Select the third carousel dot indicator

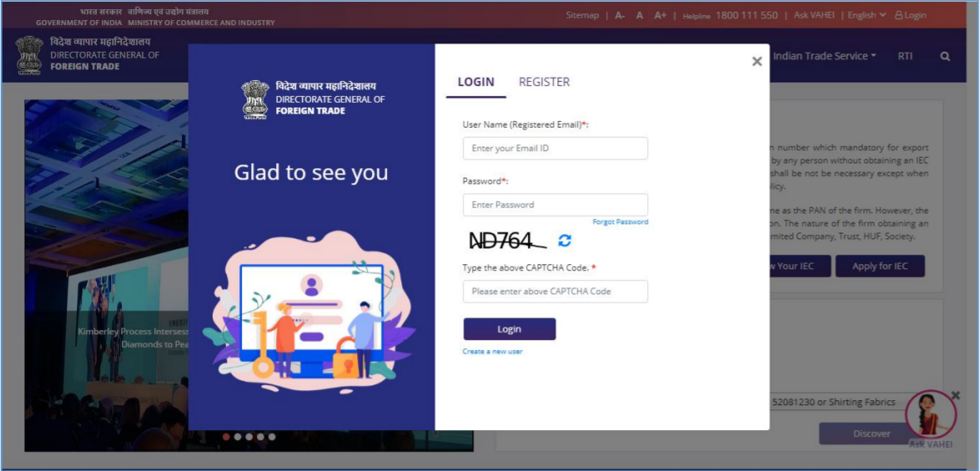tap(249, 437)
